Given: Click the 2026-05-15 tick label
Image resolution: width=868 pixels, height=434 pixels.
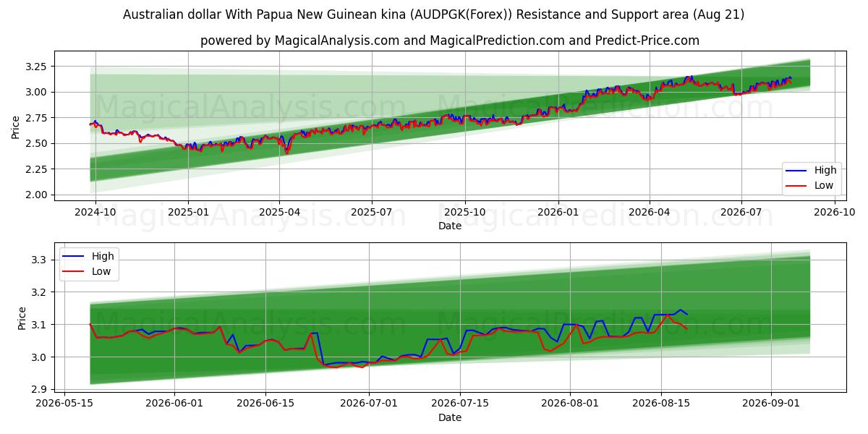Looking at the screenshot, I should [x=65, y=404].
